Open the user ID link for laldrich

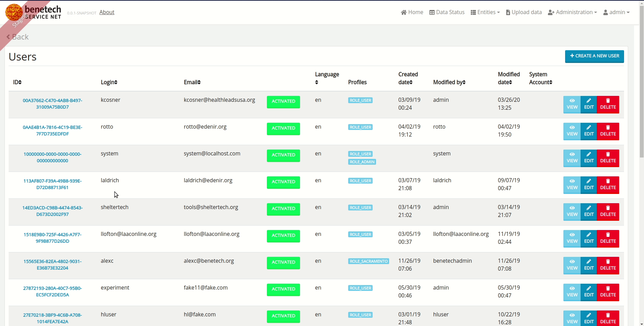coord(52,184)
